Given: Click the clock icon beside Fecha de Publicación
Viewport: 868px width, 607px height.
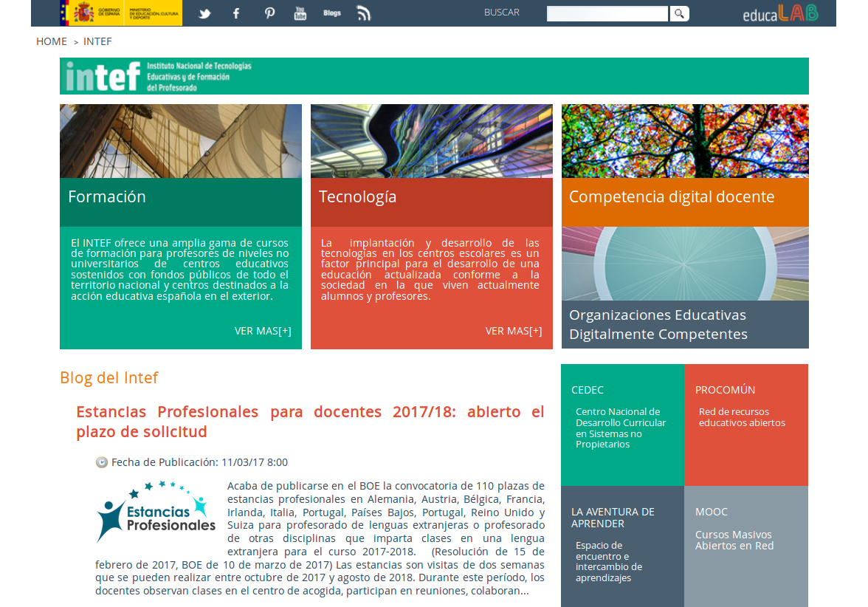Looking at the screenshot, I should tap(102, 462).
